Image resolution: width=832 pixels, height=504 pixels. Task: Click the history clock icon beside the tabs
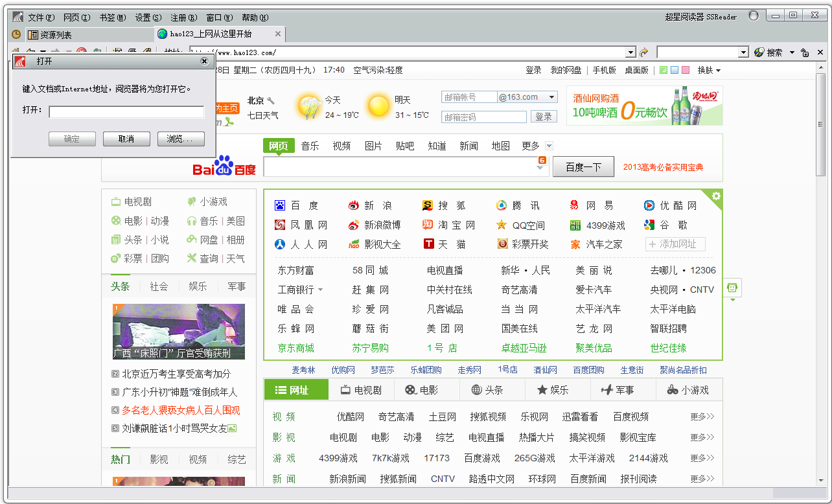tap(16, 34)
